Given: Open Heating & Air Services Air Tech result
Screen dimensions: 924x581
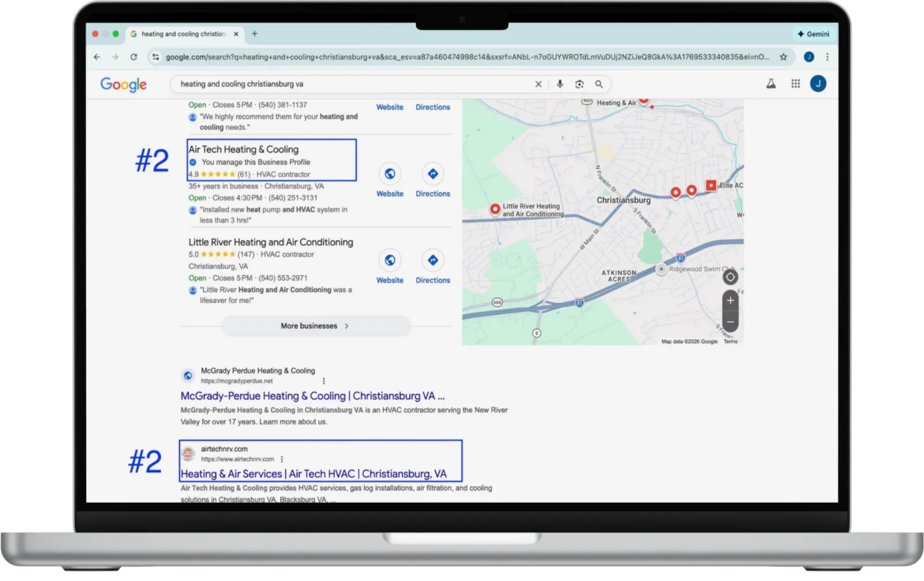Looking at the screenshot, I should (314, 474).
